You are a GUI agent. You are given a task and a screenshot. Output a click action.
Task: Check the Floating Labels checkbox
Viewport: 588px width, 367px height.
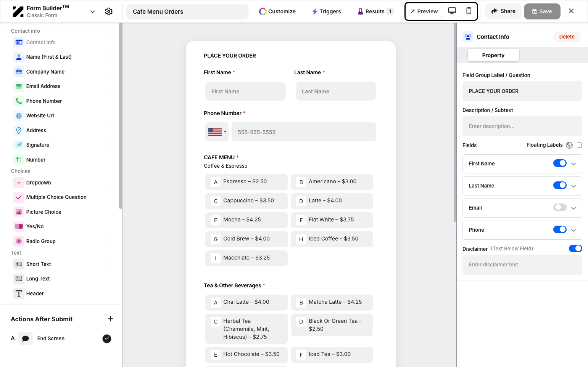click(579, 145)
